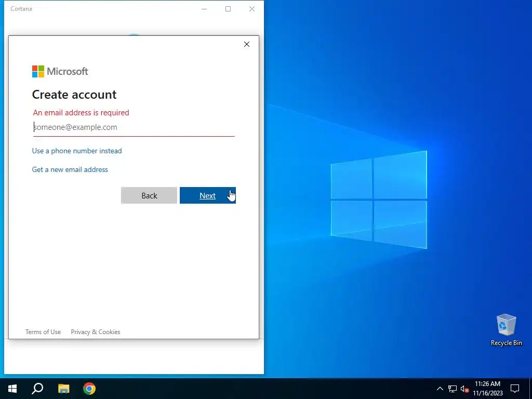Viewport: 532px width, 399px height.
Task: Open the Windows Start menu
Action: (x=12, y=389)
